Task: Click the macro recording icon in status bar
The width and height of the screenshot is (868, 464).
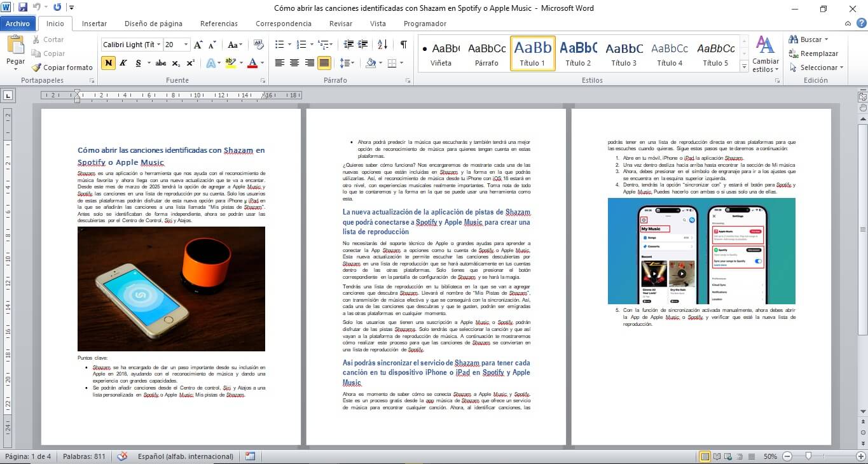Action: (250, 456)
